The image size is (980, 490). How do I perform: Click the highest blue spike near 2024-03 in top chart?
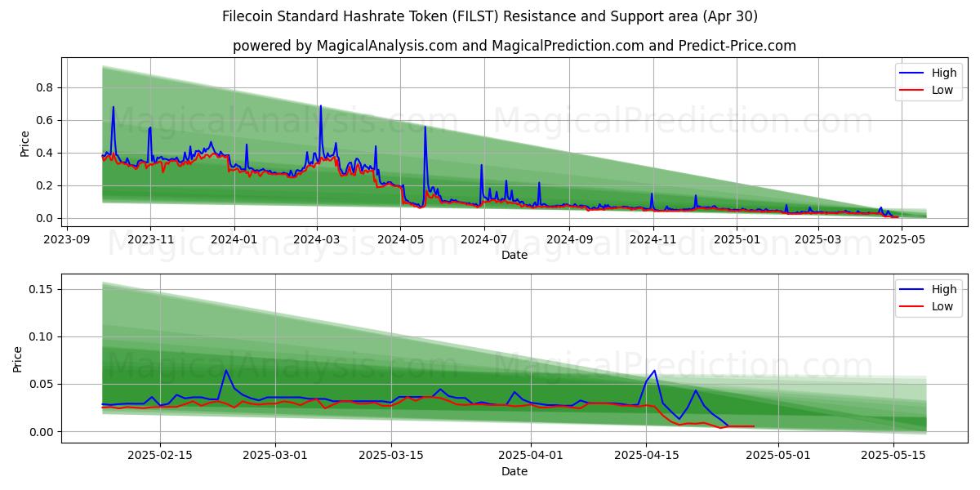pos(320,106)
